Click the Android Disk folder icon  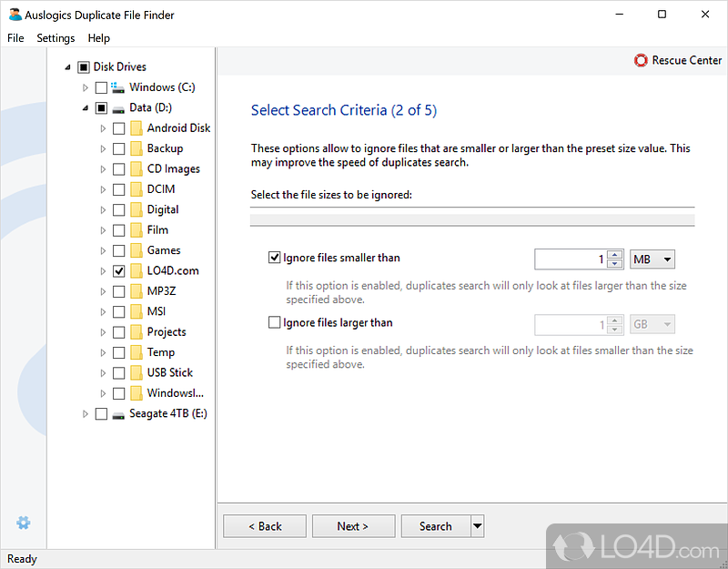coord(136,128)
